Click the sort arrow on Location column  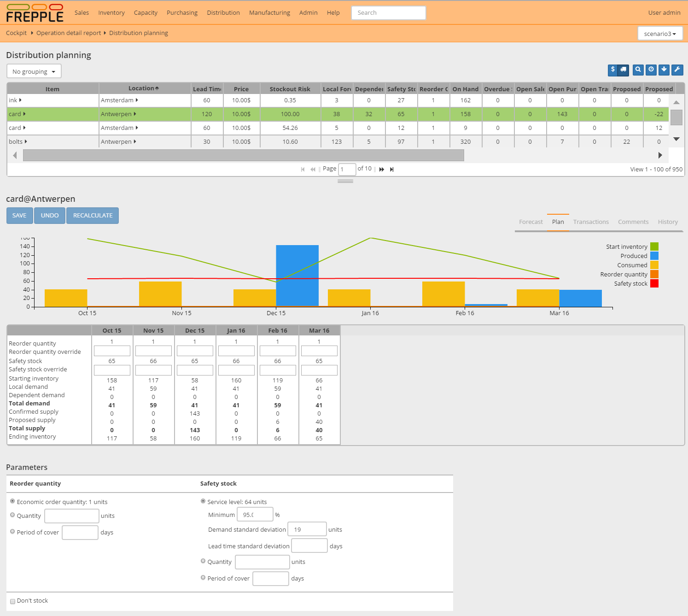coord(157,88)
